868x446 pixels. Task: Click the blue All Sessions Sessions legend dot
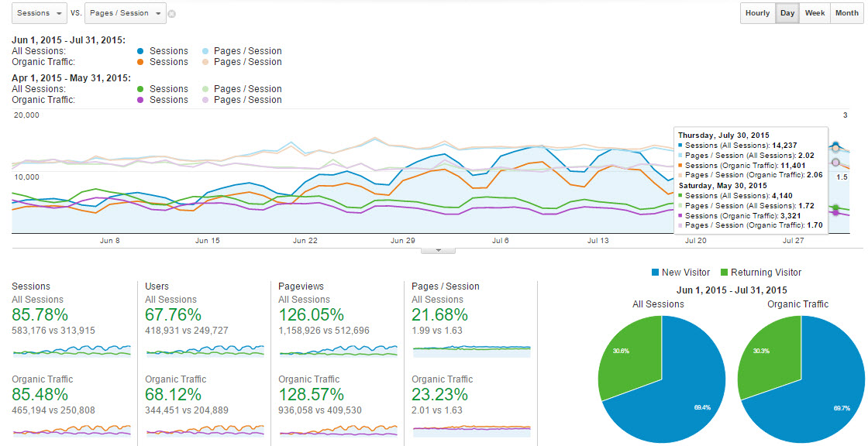(140, 51)
